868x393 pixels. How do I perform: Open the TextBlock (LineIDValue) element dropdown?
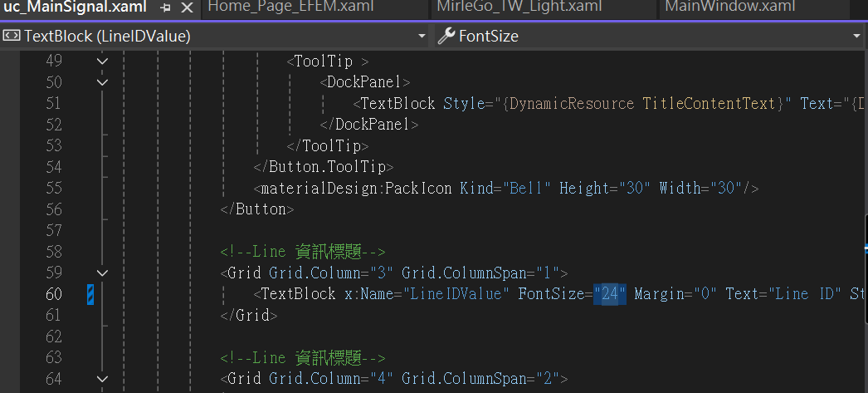pyautogui.click(x=422, y=37)
